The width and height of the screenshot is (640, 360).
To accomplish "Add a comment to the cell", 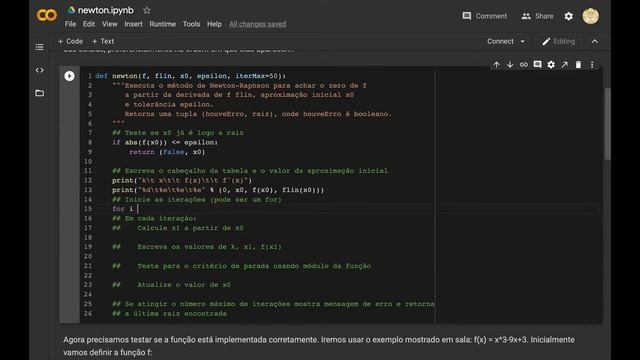I will pos(537,64).
